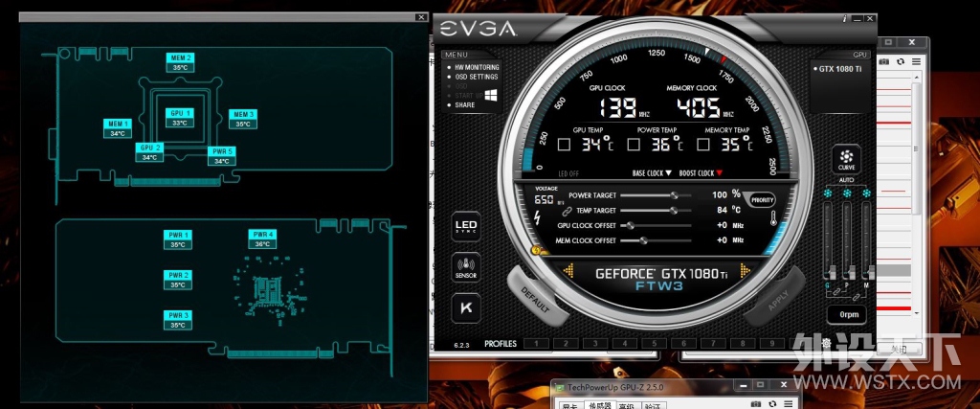Click the voltage lightning bolt icon
Viewport: 980px width, 409px height.
(539, 217)
